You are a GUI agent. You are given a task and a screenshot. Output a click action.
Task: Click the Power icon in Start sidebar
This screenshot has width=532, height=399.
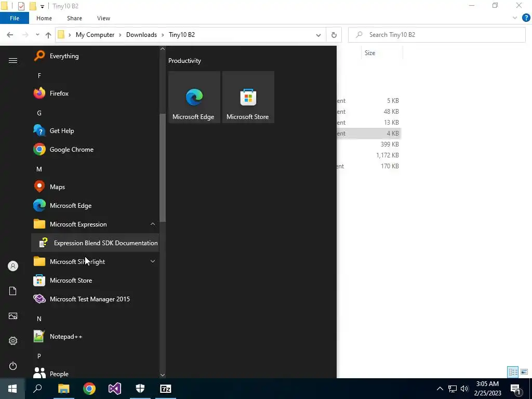13,366
